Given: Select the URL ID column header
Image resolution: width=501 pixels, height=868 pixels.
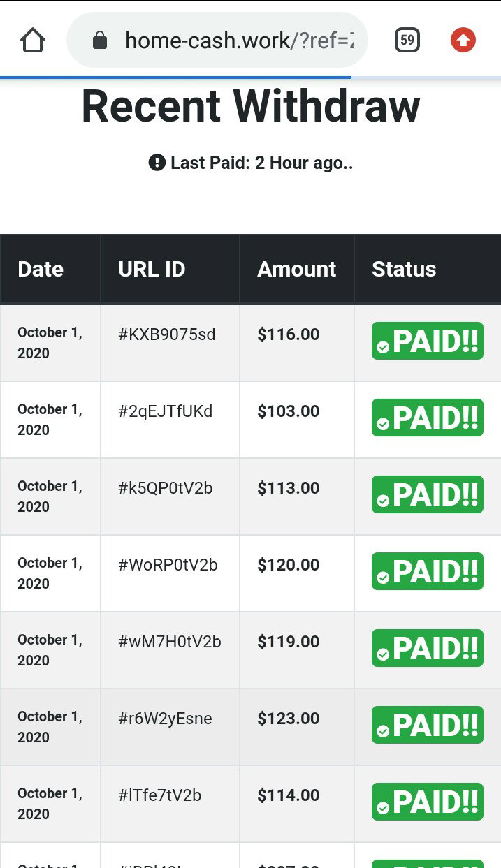Looking at the screenshot, I should coord(152,269).
